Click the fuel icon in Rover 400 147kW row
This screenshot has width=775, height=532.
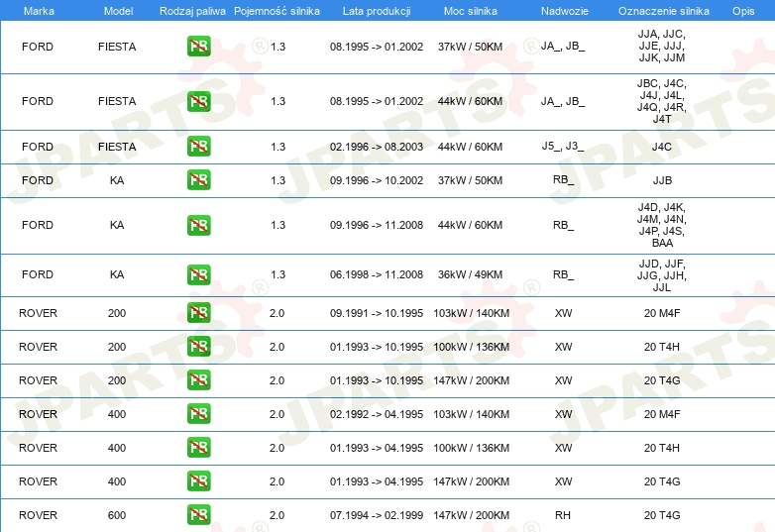pyautogui.click(x=198, y=480)
